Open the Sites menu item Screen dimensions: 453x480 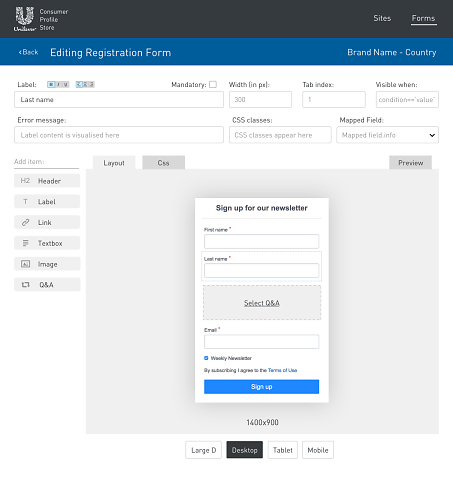[382, 18]
